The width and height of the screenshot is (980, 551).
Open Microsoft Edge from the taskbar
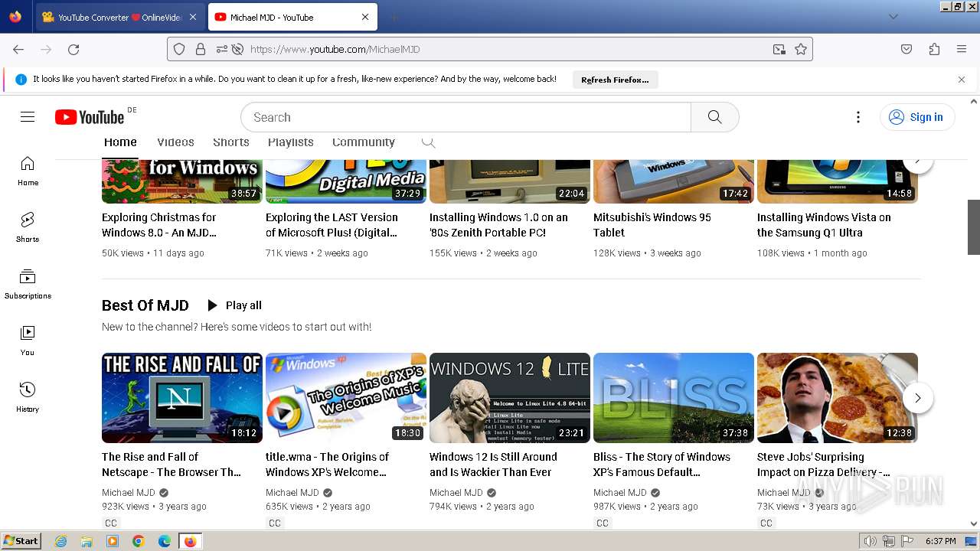click(x=165, y=541)
